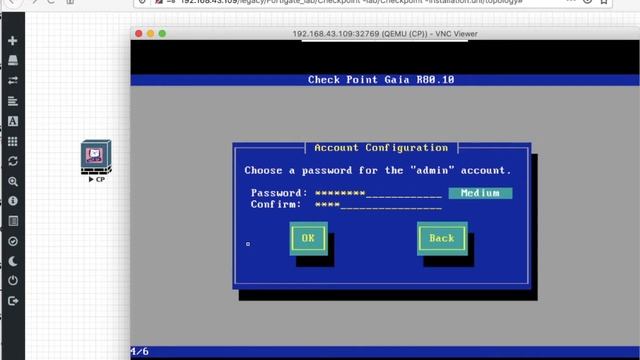640x360 pixels.
Task: Click the 'Choose a password' instruction text
Action: point(378,171)
